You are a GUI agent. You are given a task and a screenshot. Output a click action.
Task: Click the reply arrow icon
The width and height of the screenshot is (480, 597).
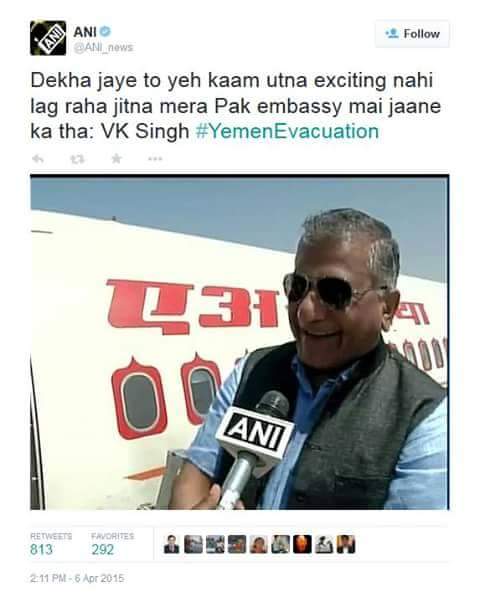pos(38,158)
